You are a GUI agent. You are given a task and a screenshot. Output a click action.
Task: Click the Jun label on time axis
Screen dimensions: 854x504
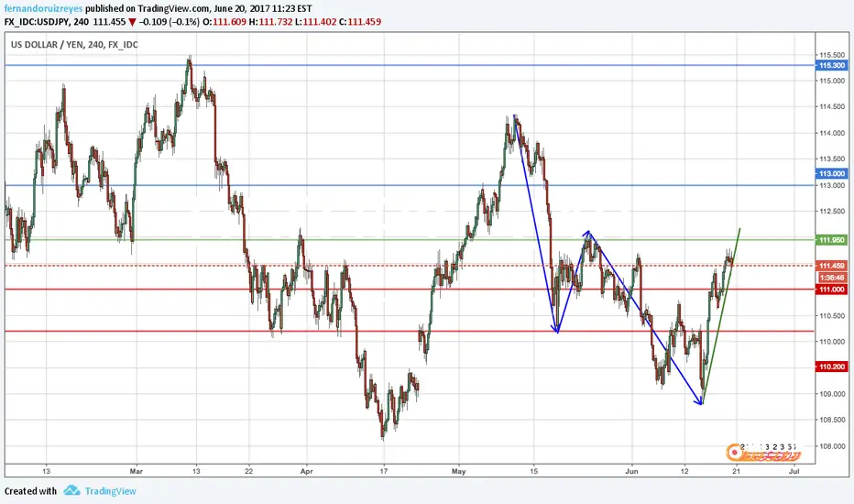click(x=631, y=471)
